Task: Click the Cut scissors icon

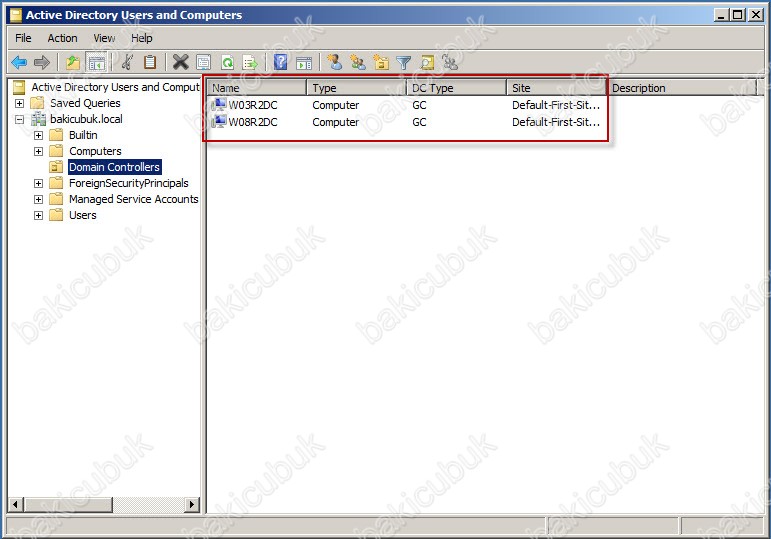Action: coord(127,62)
